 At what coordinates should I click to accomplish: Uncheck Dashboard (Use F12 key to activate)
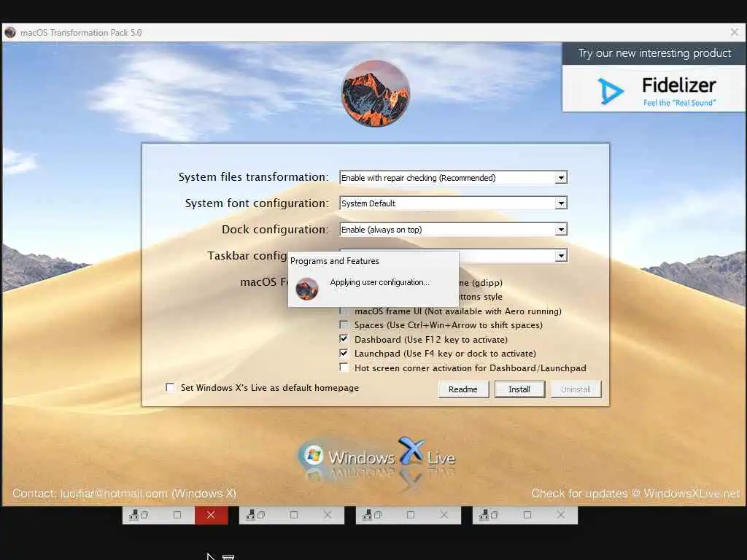click(344, 339)
